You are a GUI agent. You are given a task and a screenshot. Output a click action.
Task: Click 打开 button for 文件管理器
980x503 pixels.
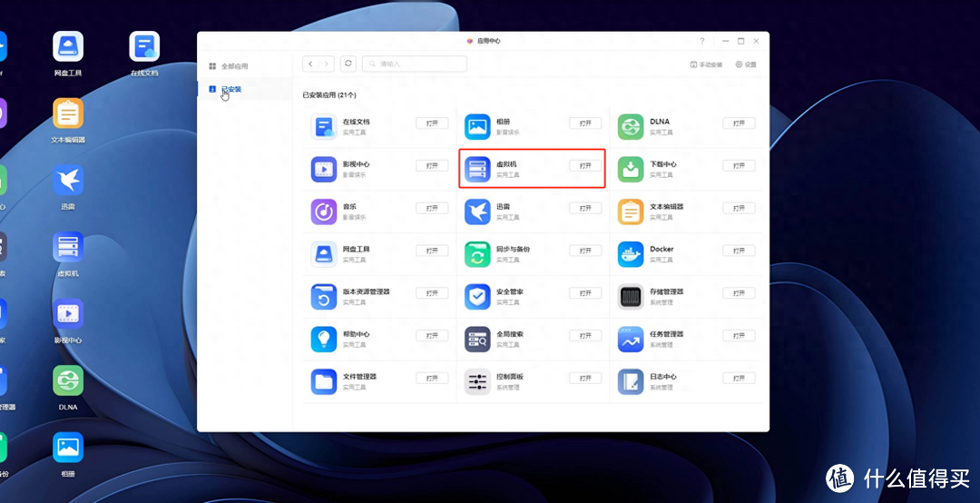432,379
